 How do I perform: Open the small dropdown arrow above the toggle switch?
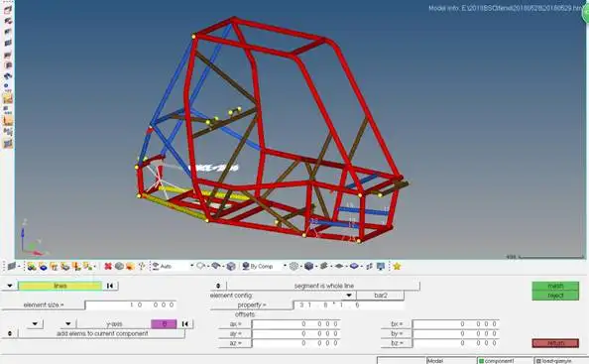(35, 323)
